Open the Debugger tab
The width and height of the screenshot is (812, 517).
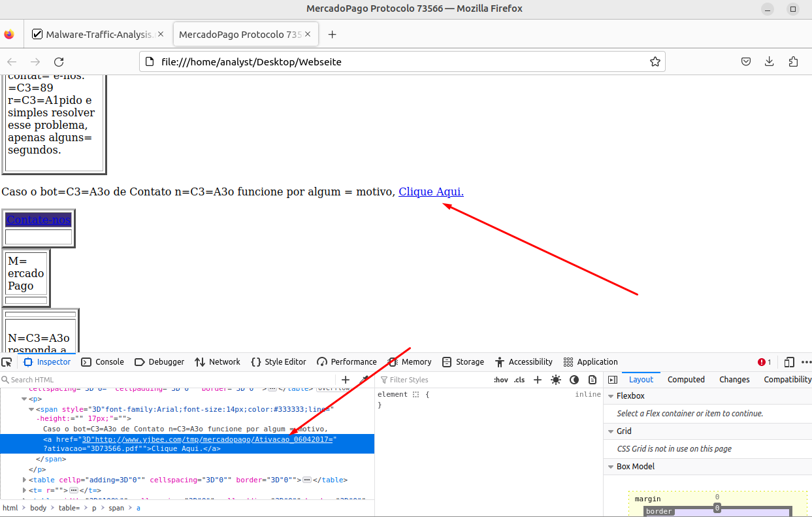[159, 362]
